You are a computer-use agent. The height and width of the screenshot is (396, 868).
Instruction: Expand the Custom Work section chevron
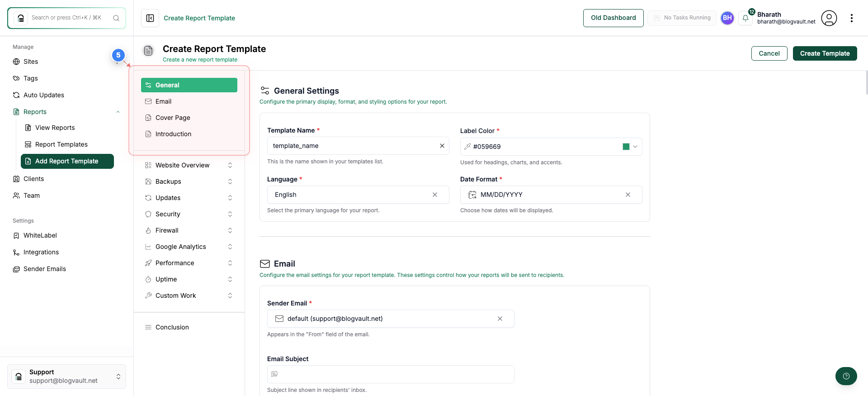(x=230, y=296)
